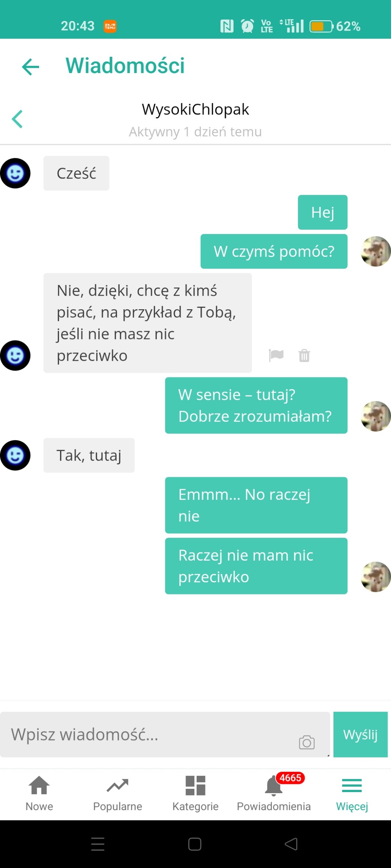
Task: Tap Android back navigation triangle
Action: (291, 844)
